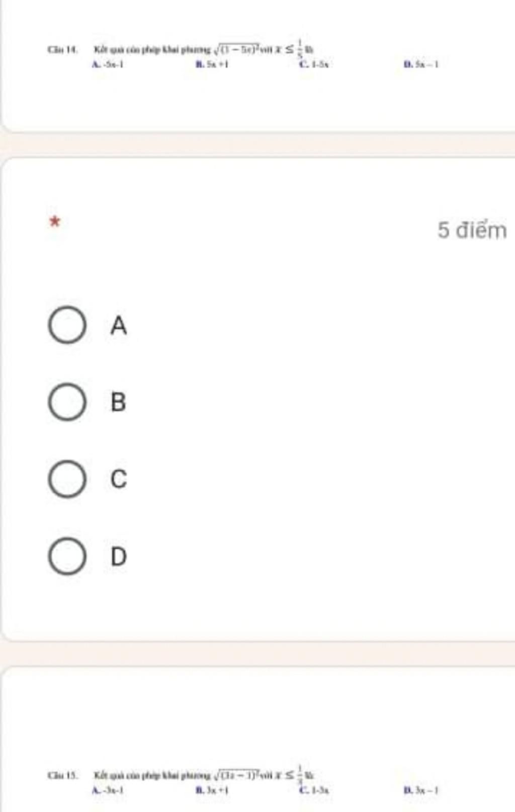Click the letter B answer label

119,402
